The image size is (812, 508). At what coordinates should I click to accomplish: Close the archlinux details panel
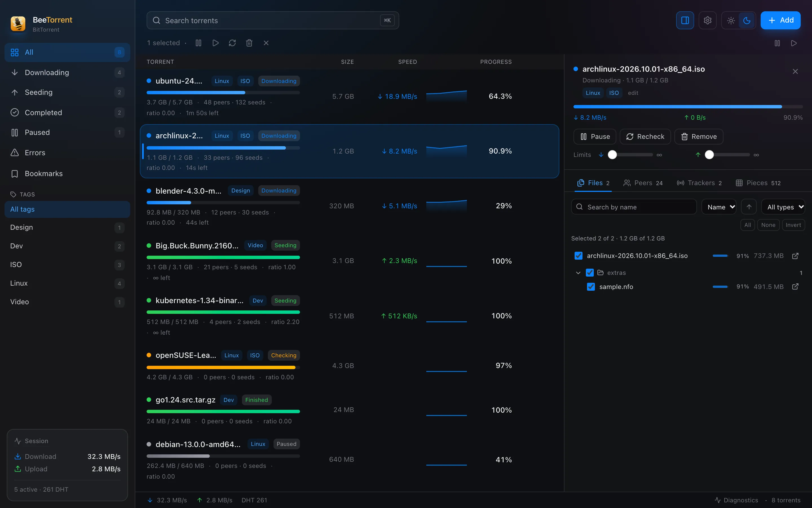(795, 71)
